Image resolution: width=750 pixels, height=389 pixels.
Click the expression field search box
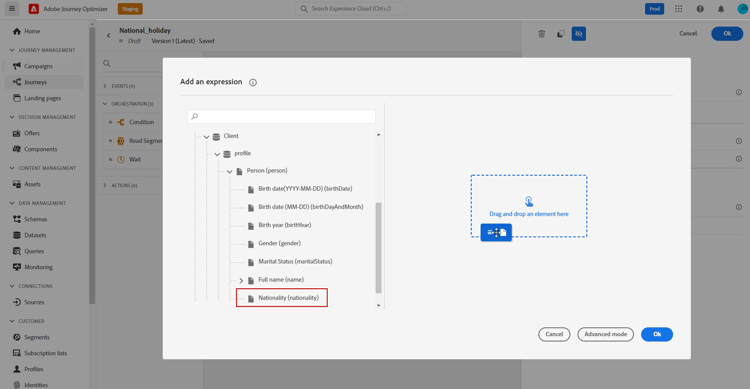point(281,116)
